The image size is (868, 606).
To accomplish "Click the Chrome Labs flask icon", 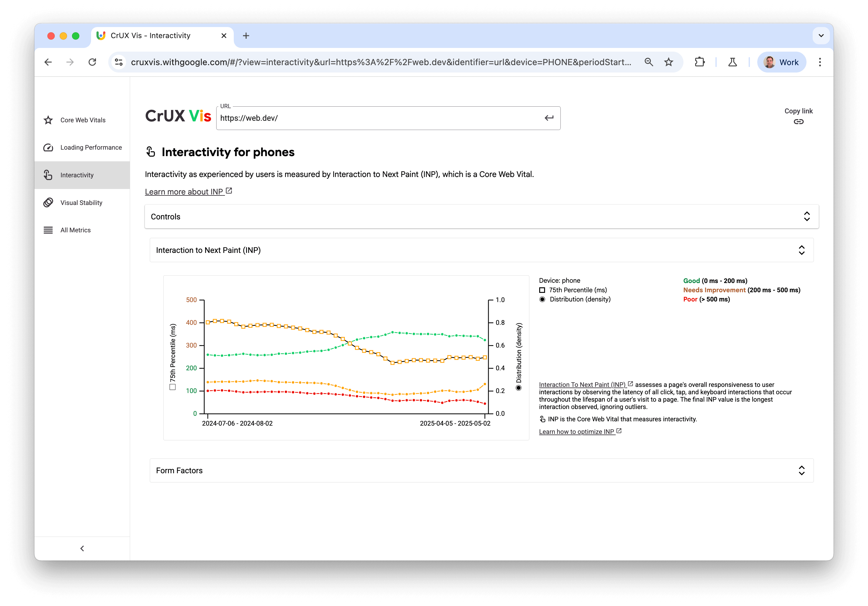I will pyautogui.click(x=732, y=62).
